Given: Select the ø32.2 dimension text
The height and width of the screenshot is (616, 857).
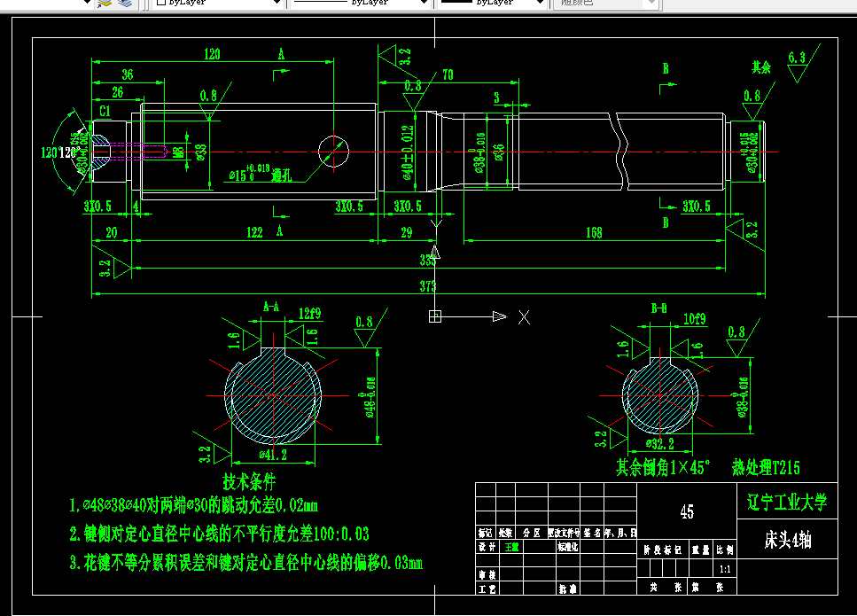Looking at the screenshot, I should pos(659,444).
